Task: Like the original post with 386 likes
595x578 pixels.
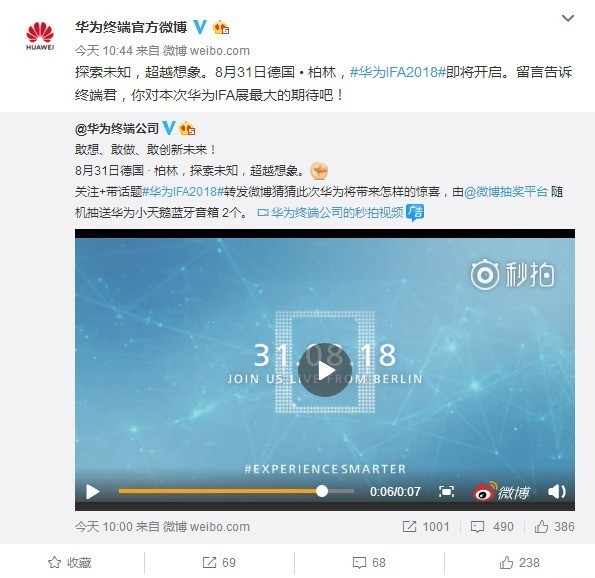Action: coord(554,526)
